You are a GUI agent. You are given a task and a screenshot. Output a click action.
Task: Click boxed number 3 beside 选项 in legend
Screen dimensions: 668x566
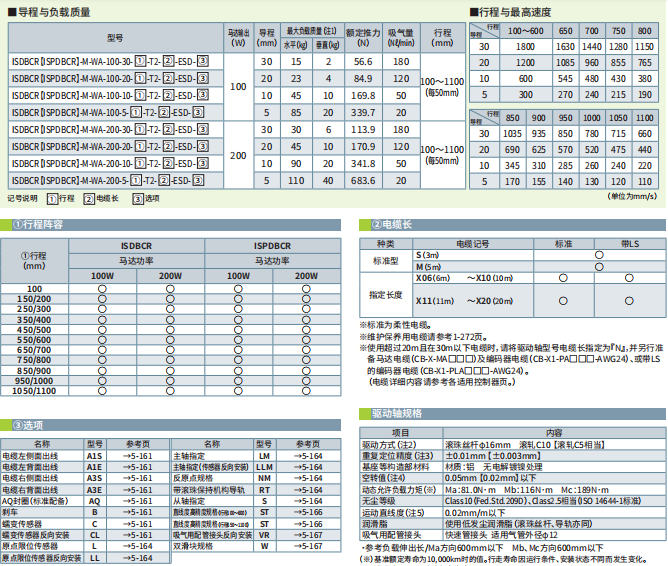(137, 198)
